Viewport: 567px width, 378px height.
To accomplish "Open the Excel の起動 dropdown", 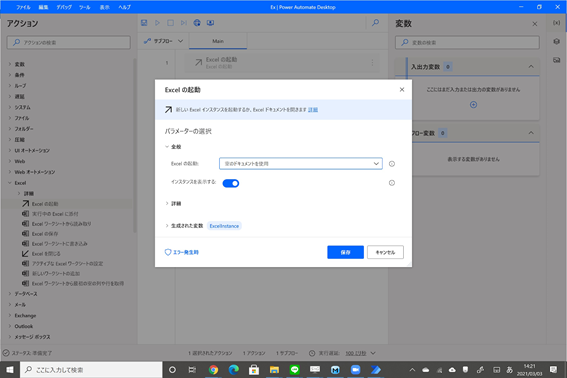I will point(300,163).
